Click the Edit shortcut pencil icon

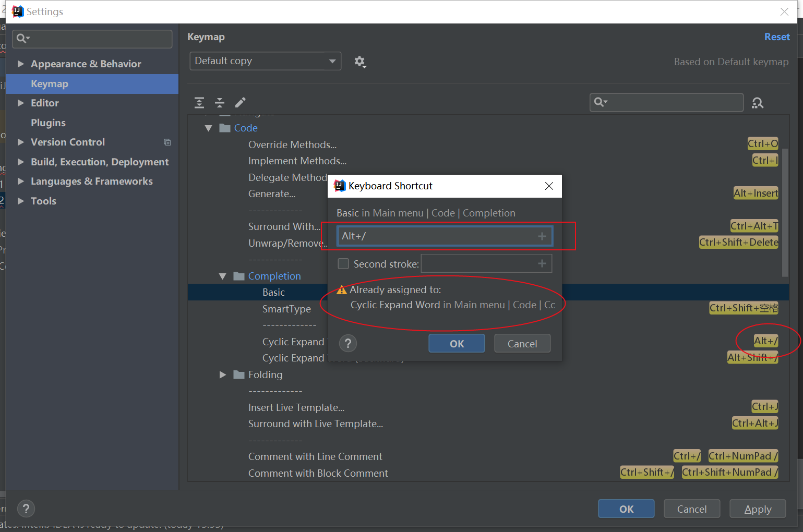coord(240,102)
